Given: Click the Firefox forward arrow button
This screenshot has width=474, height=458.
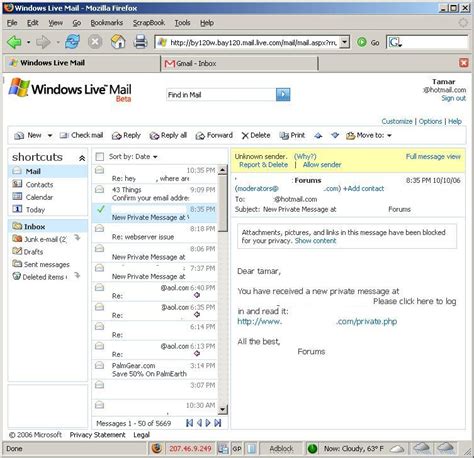Looking at the screenshot, I should click(x=43, y=42).
